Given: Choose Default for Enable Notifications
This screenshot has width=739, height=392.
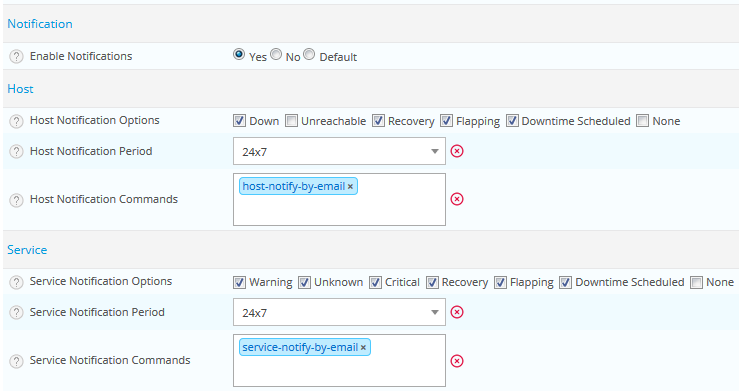Looking at the screenshot, I should click(x=309, y=55).
